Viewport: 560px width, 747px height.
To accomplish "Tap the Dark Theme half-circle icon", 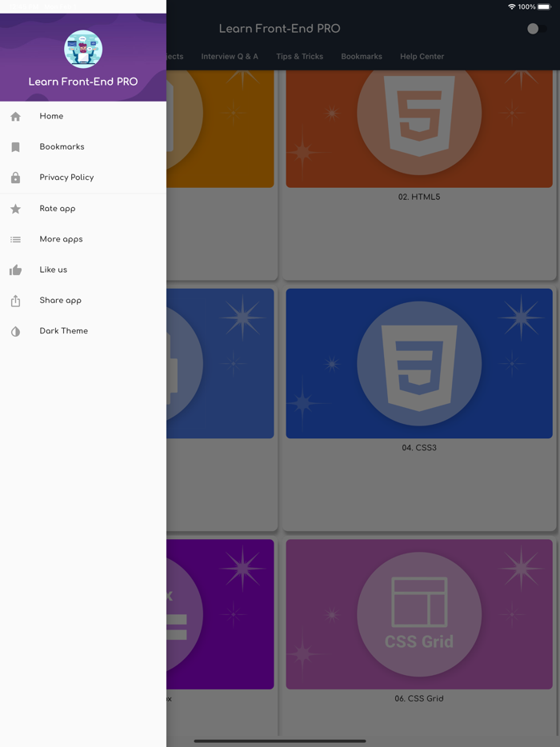I will click(x=16, y=331).
